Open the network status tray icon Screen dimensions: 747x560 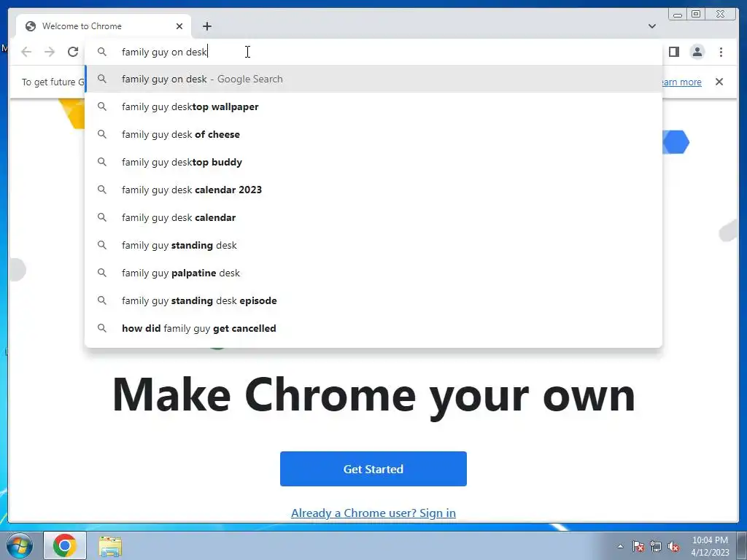656,546
